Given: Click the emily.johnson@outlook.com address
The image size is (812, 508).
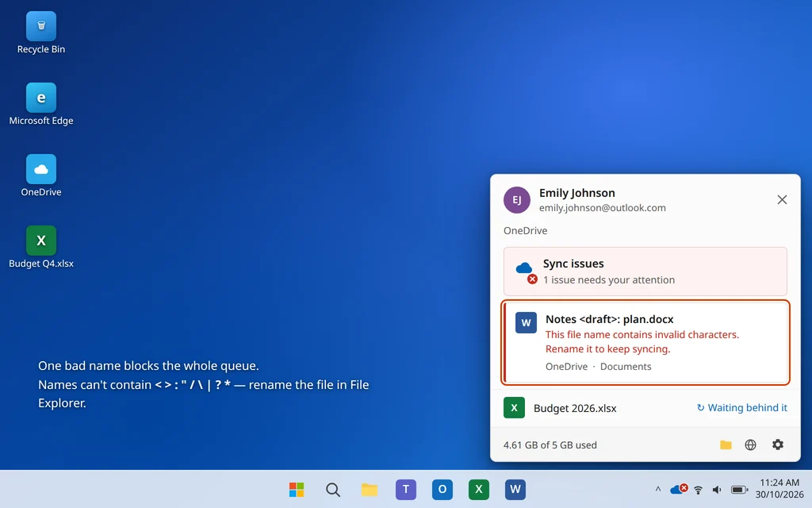Looking at the screenshot, I should click(603, 208).
